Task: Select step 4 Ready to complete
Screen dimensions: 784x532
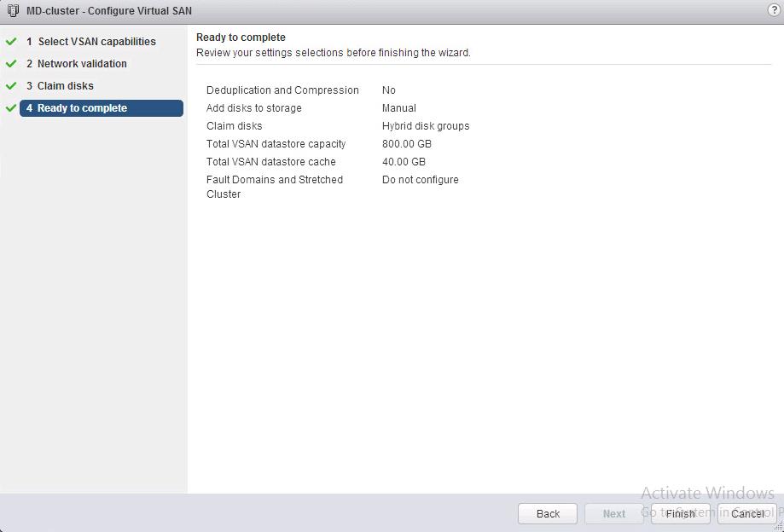Action: click(x=101, y=108)
